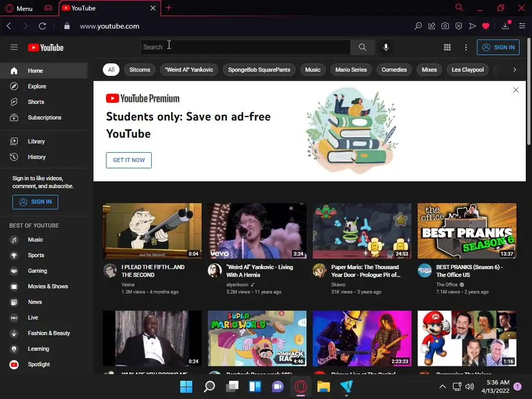The image size is (532, 399).
Task: Open Subscriptions from sidebar
Action: pos(44,117)
